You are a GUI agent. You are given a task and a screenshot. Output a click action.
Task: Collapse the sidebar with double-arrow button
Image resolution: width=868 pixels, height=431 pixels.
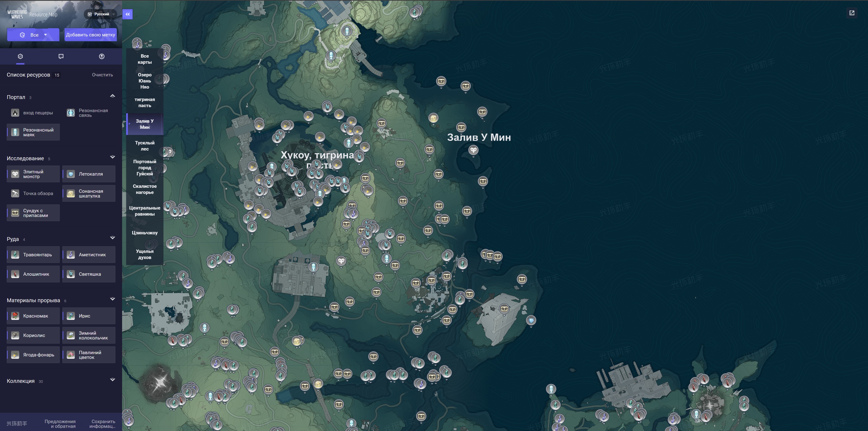[x=127, y=14]
